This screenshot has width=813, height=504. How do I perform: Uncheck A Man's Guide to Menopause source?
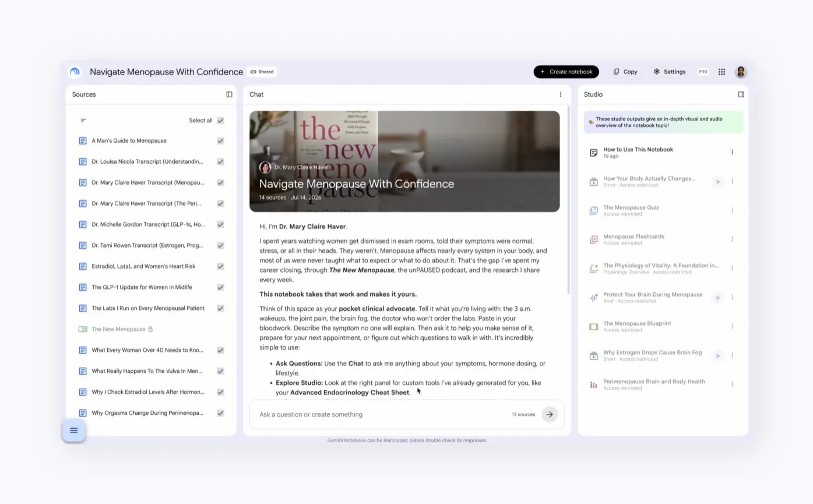coord(220,141)
